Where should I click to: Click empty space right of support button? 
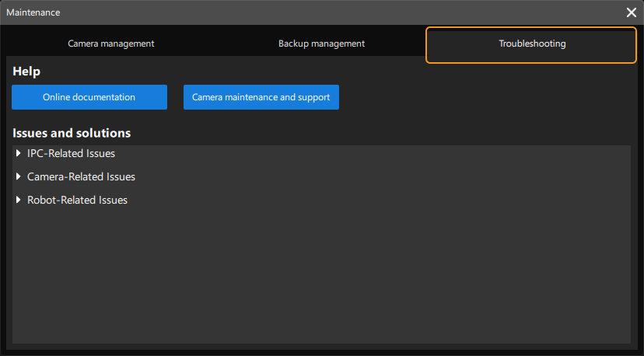click(482, 97)
